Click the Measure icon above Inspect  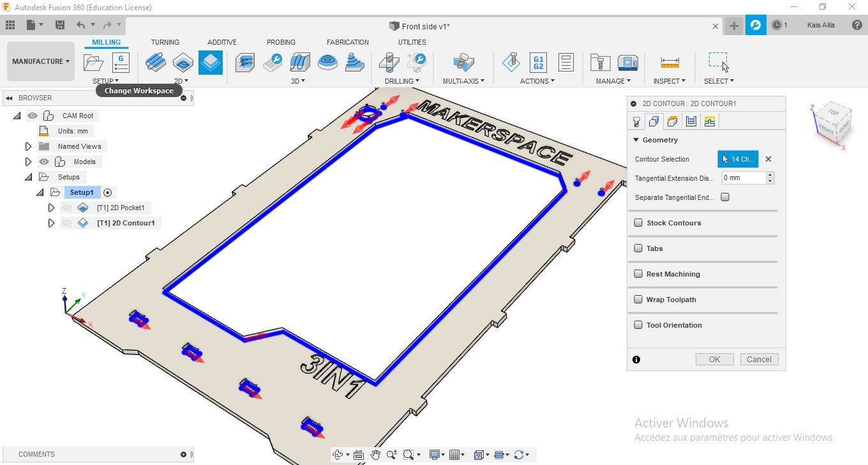click(670, 62)
